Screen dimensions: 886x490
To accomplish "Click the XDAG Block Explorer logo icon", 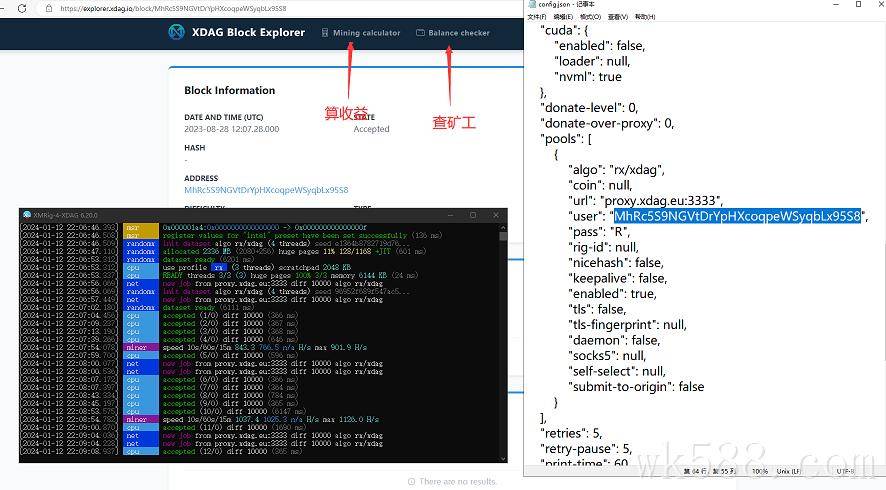I will 176,32.
